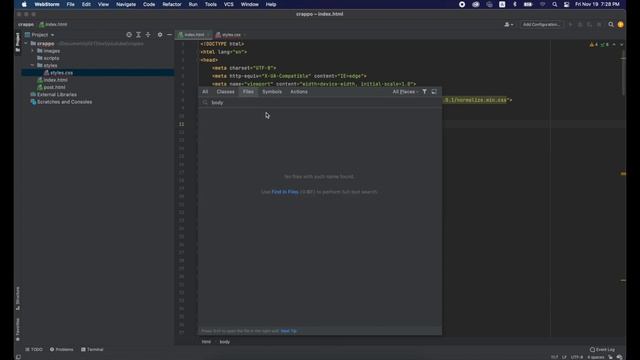The width and height of the screenshot is (640, 360).
Task: Toggle Structure sidebar stripe button
Action: [x=18, y=298]
